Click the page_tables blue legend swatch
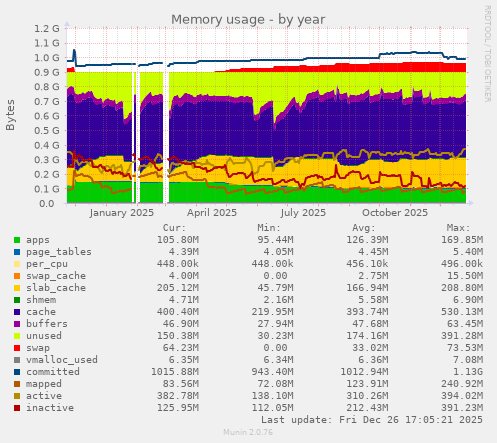 click(x=17, y=252)
